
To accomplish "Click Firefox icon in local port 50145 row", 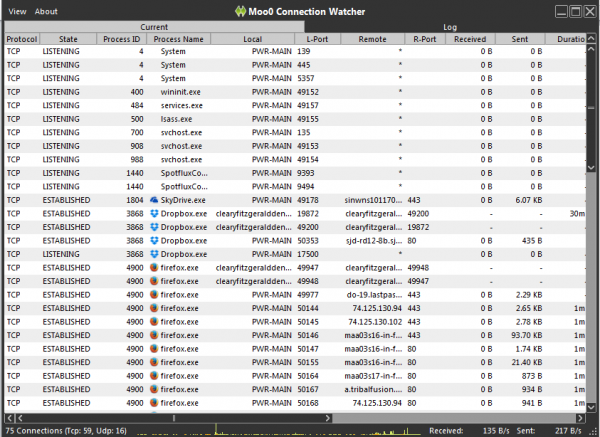I will click(x=154, y=322).
